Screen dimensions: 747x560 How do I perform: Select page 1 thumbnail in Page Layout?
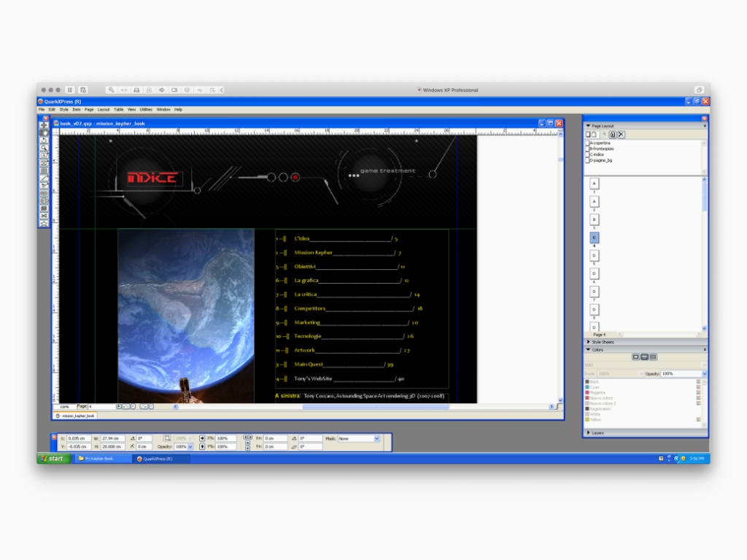594,184
